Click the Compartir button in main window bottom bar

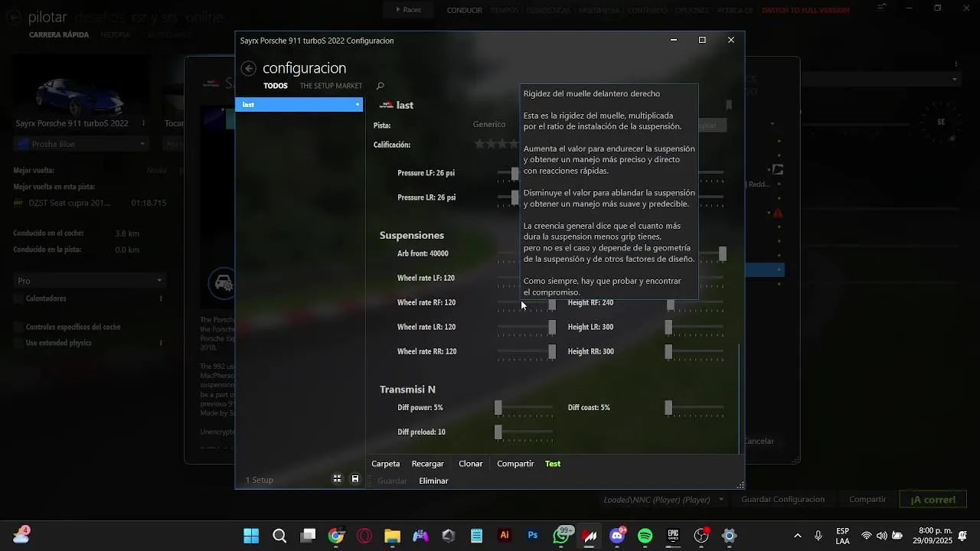point(867,499)
